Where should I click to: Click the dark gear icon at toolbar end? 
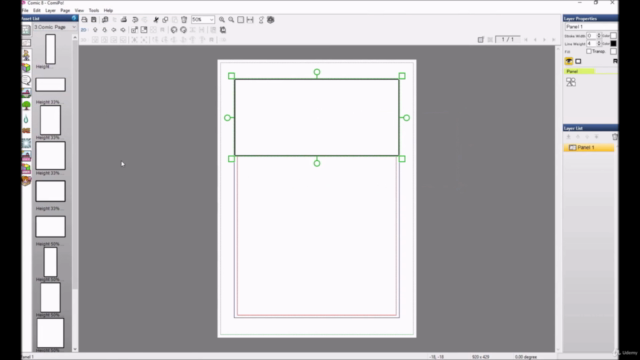(x=271, y=20)
